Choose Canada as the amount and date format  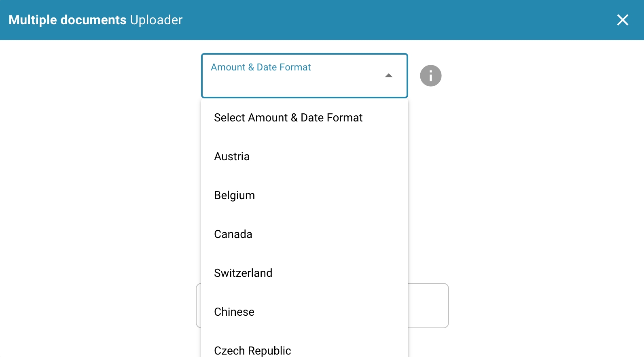tap(233, 234)
